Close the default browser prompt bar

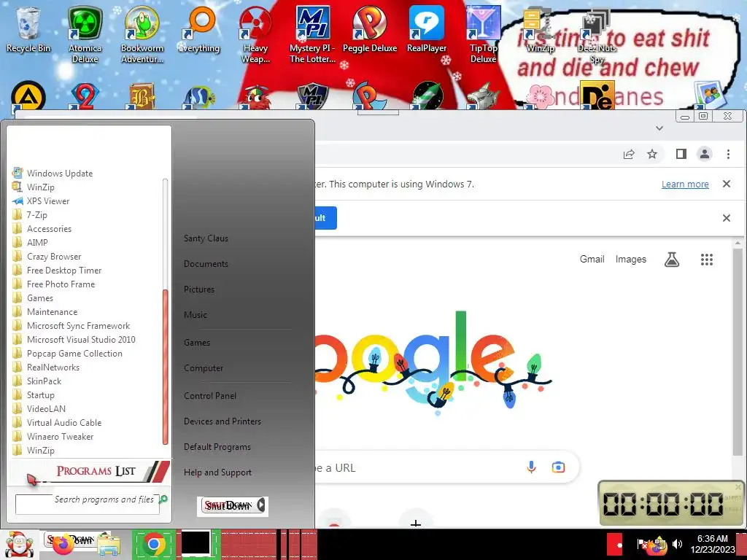click(727, 218)
